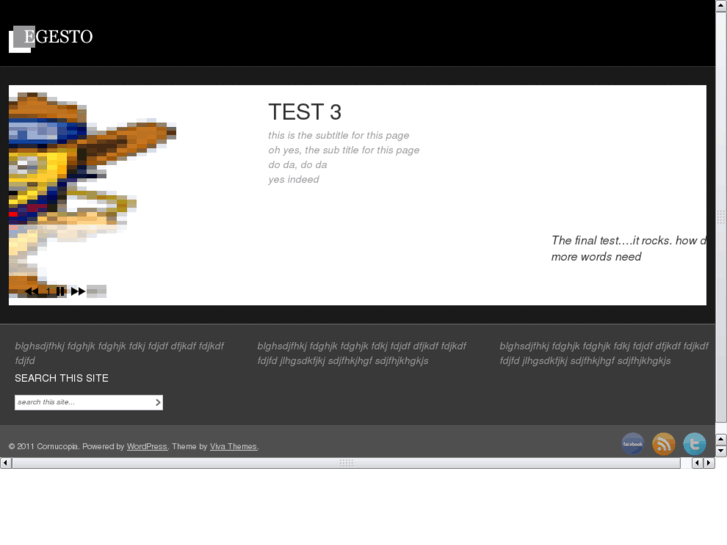
Task: Click the vertical scrollbar down arrow at bottom
Action: coord(721,450)
